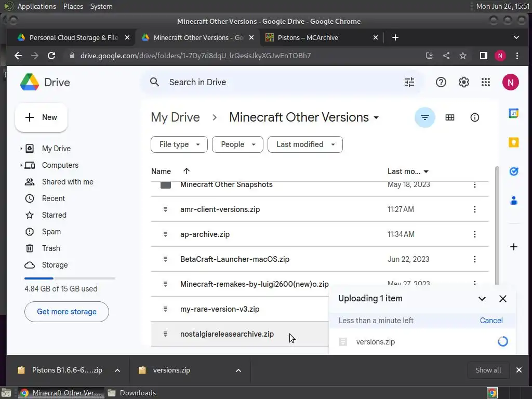This screenshot has width=532, height=399.
Task: Expand the Last modified filter dropdown
Action: pyautogui.click(x=305, y=144)
